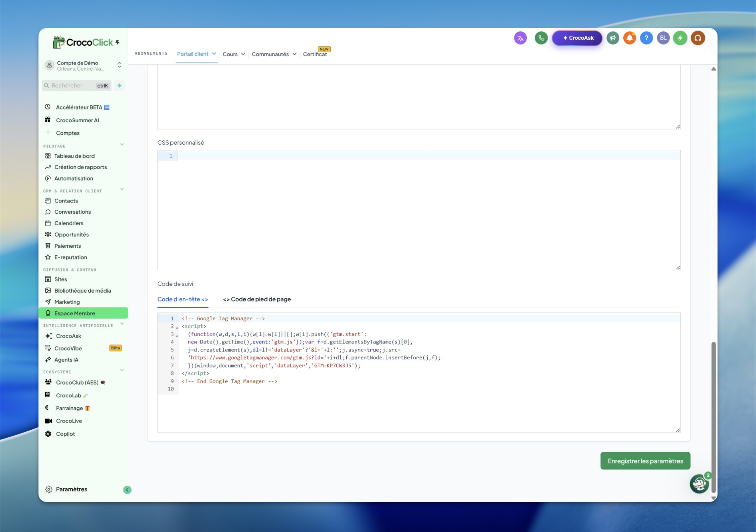Open the crocodile chat widget
Viewport: 756px width, 532px height.
pyautogui.click(x=699, y=483)
